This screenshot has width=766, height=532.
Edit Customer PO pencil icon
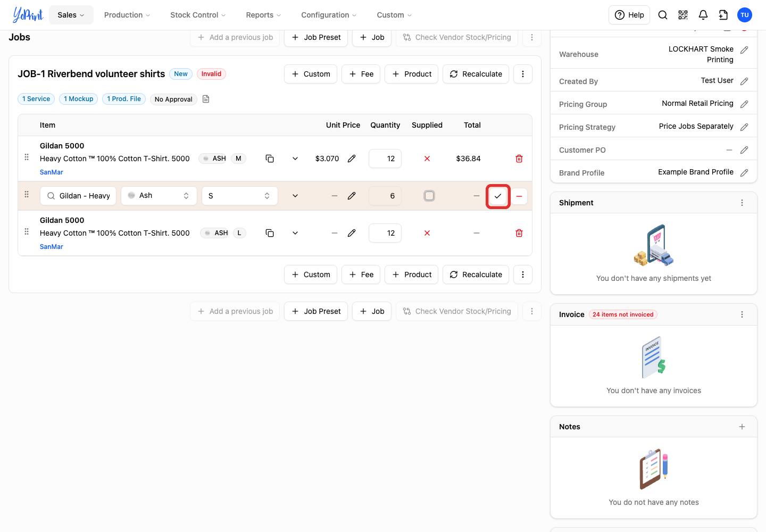click(x=744, y=150)
